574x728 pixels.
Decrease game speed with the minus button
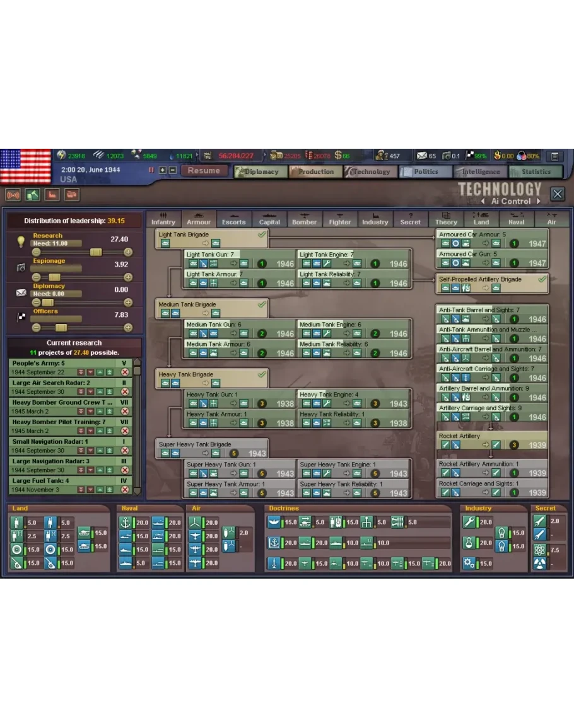point(172,170)
